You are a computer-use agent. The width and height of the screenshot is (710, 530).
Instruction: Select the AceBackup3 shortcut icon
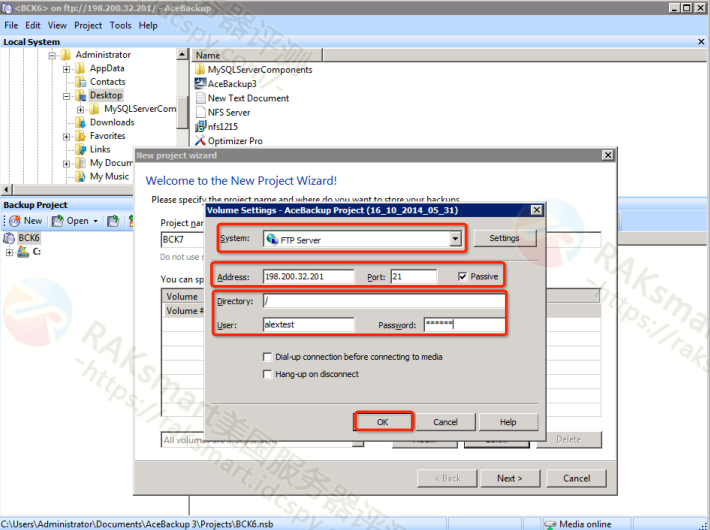tap(200, 83)
